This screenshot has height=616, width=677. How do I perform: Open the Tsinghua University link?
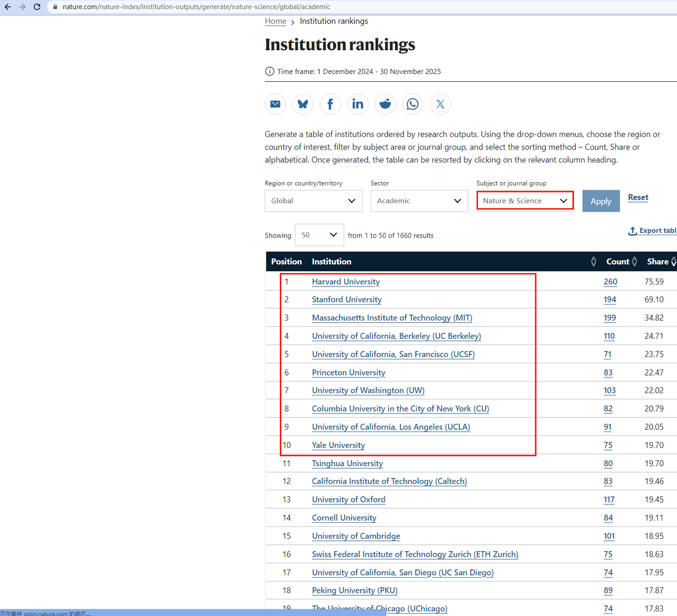[x=348, y=463]
